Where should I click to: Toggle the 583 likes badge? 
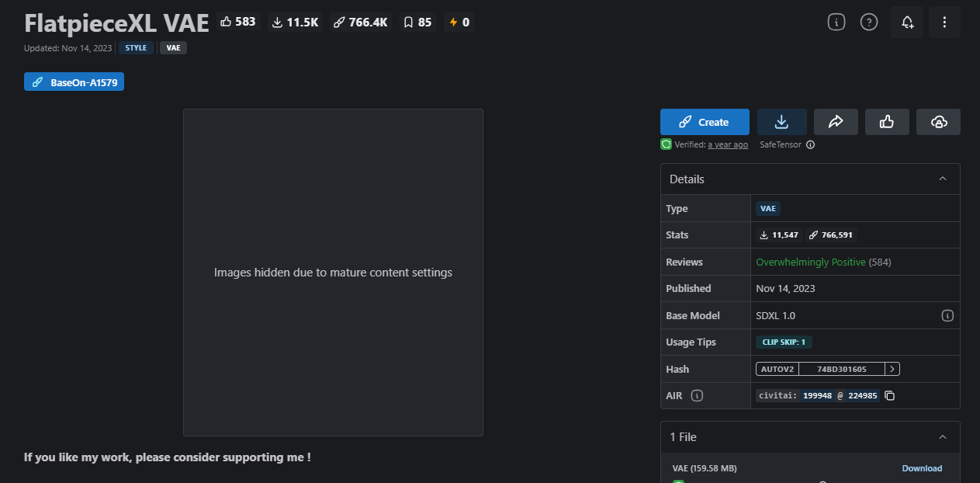tap(238, 22)
